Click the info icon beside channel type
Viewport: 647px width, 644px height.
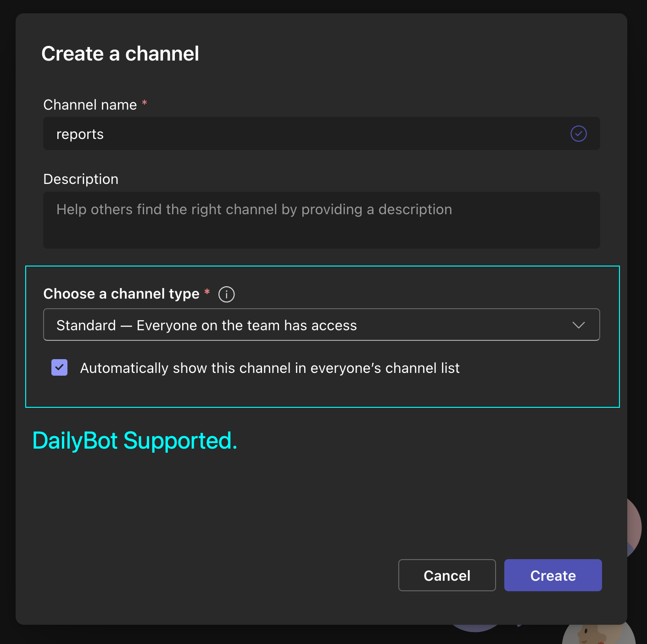[x=226, y=294]
